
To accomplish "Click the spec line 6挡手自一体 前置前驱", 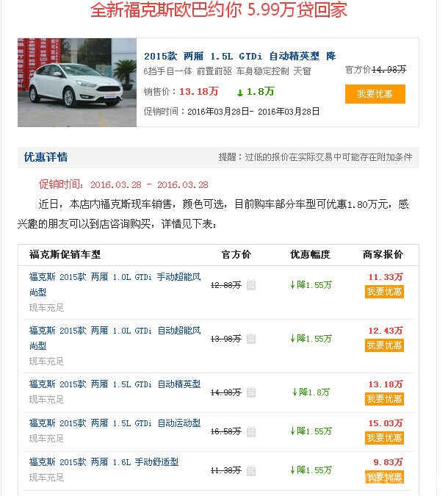I will [x=227, y=71].
